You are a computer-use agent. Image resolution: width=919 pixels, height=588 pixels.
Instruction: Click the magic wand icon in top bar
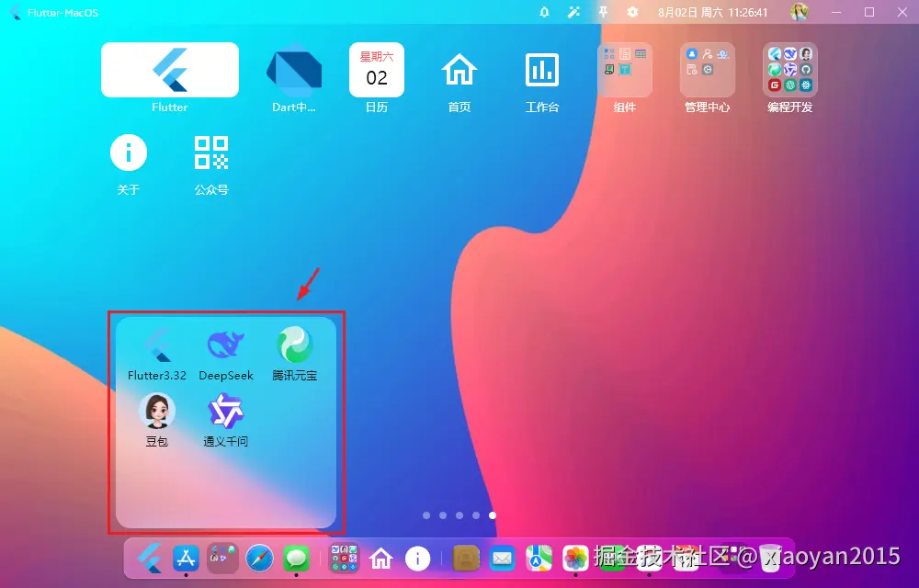pos(573,12)
